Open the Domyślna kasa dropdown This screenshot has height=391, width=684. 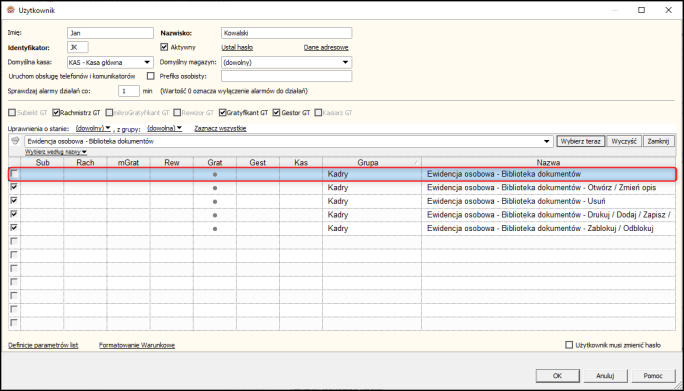click(x=147, y=62)
